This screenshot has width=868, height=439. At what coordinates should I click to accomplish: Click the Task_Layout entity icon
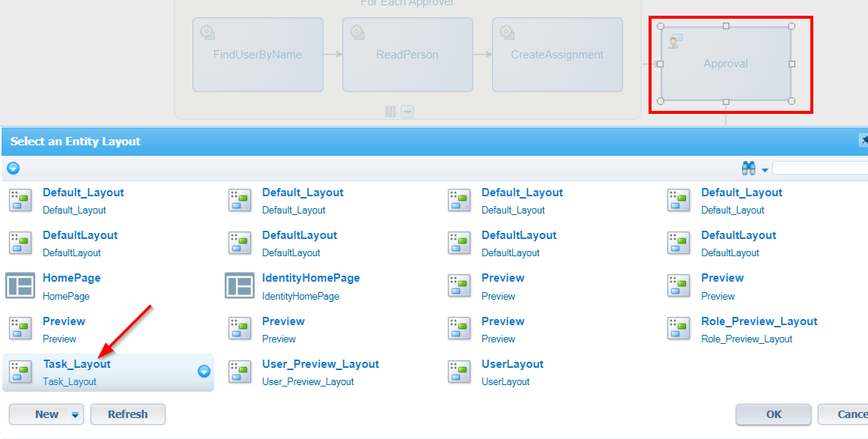(x=20, y=372)
